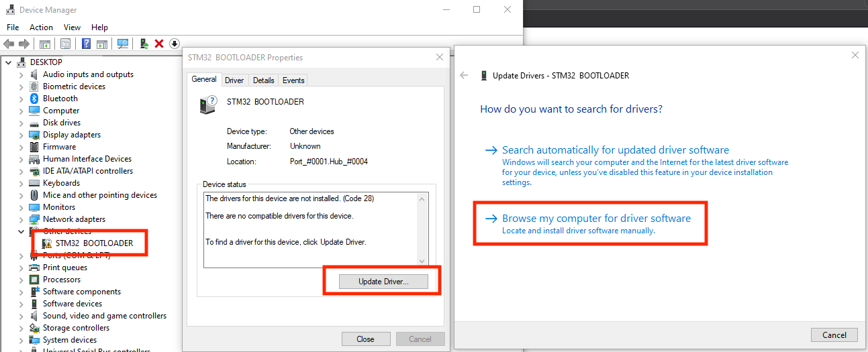The width and height of the screenshot is (868, 352).
Task: Collapse the DESKTOP root node
Action: pos(9,62)
